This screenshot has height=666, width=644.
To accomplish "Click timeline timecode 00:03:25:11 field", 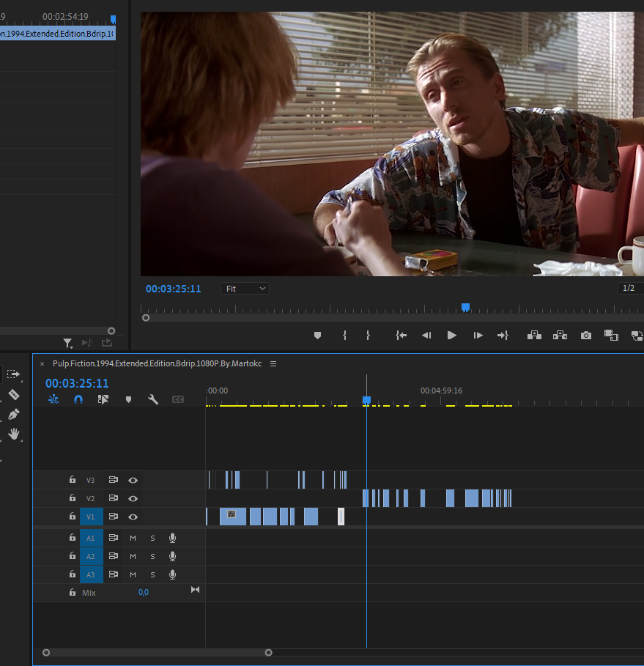I will click(77, 383).
